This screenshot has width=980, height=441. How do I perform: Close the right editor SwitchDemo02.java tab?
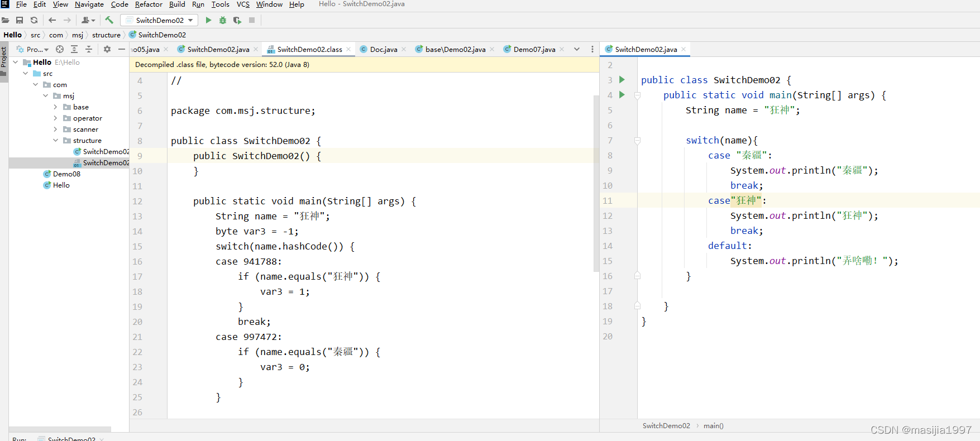coord(683,49)
